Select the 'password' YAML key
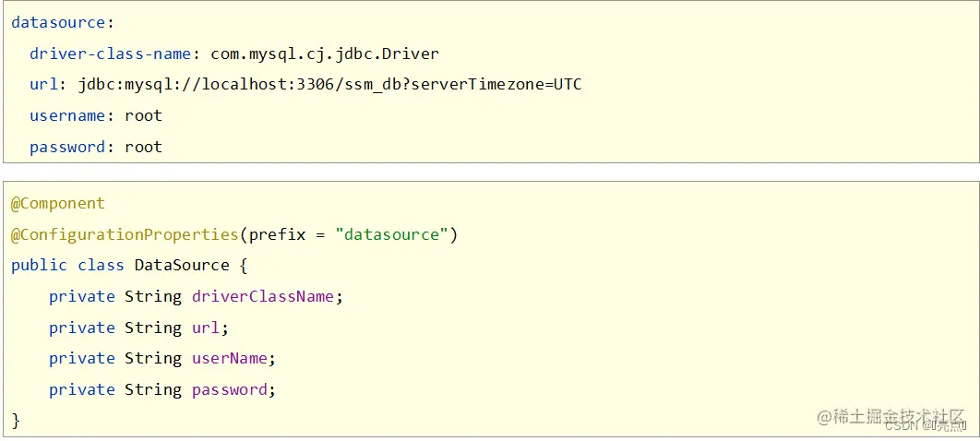This screenshot has width=980, height=441. (x=67, y=148)
